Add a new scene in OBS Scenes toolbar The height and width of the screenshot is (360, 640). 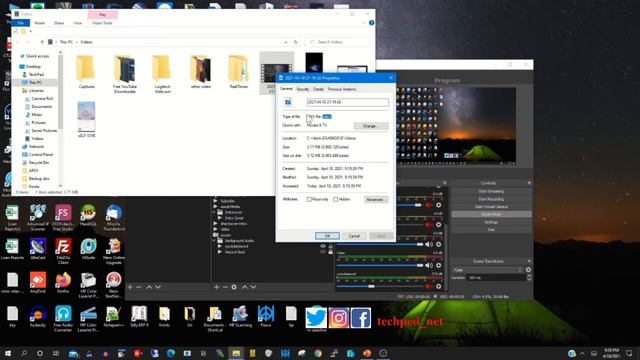click(x=130, y=287)
